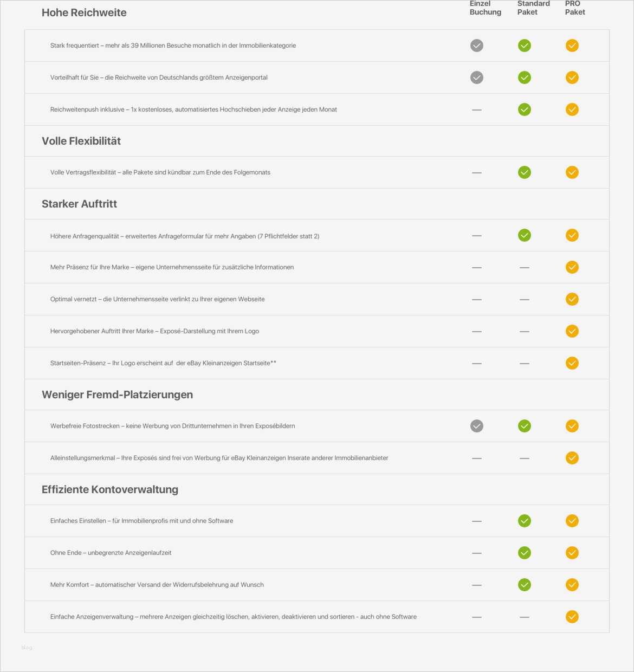Click the gray checkmark in the "Werbefreie Fotostrecken" row
634x672 pixels.
coord(477,426)
